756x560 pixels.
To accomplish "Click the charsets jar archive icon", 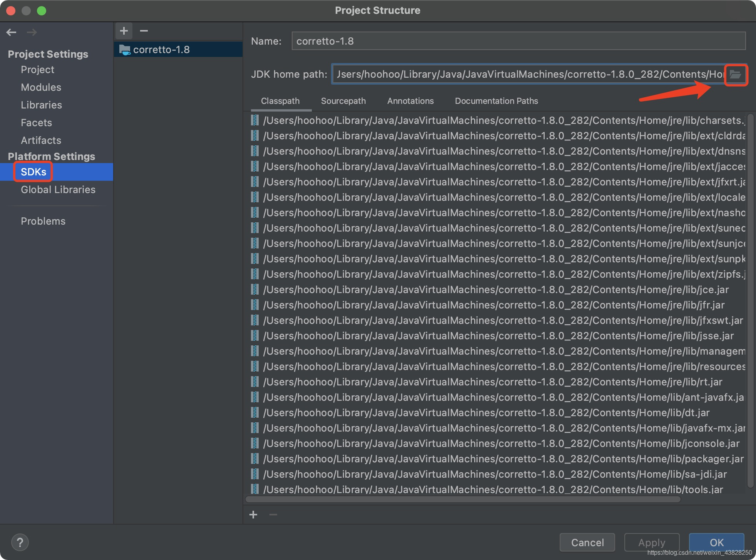I will 255,120.
